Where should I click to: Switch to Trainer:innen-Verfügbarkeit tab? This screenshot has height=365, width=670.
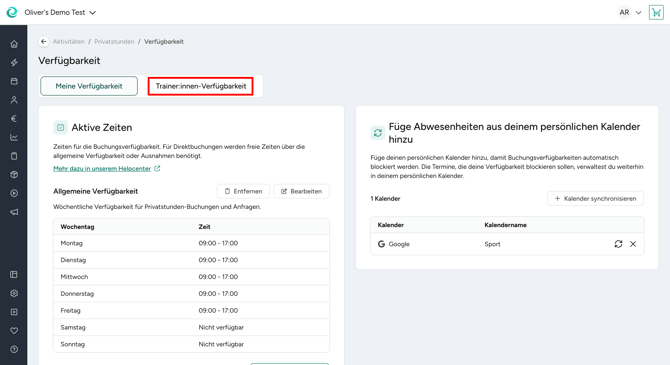coord(201,86)
